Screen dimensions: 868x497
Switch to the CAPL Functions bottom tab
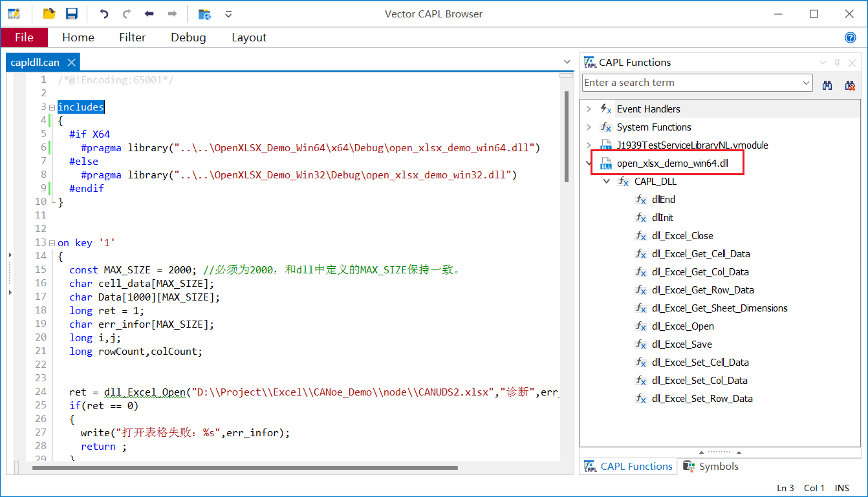tap(629, 467)
